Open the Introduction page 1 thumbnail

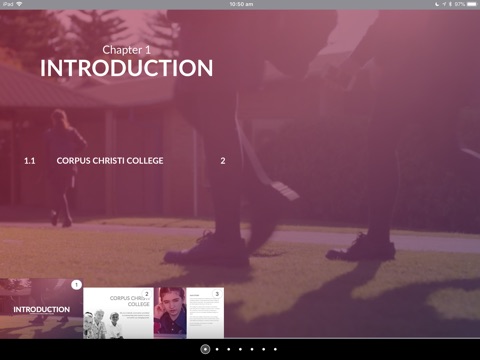[x=41, y=308]
